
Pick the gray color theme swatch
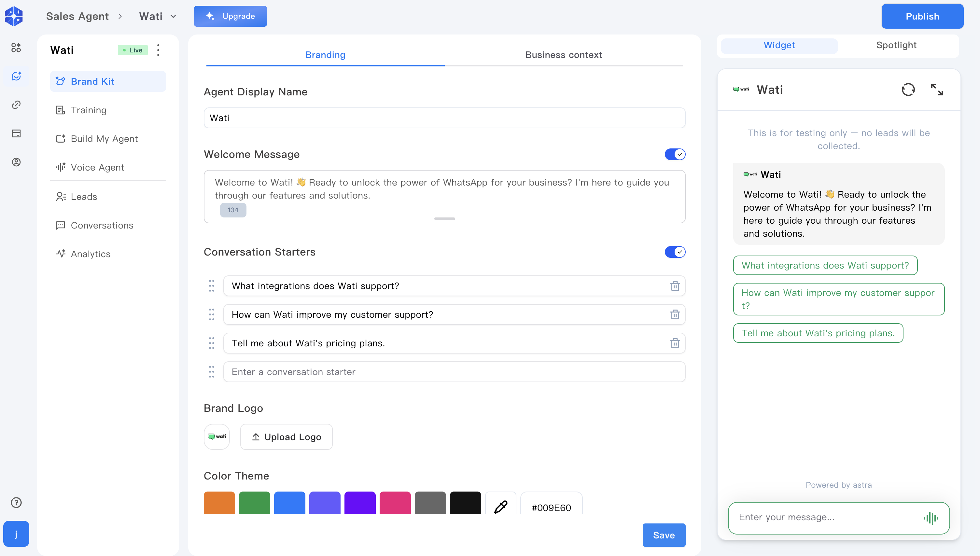pyautogui.click(x=430, y=503)
